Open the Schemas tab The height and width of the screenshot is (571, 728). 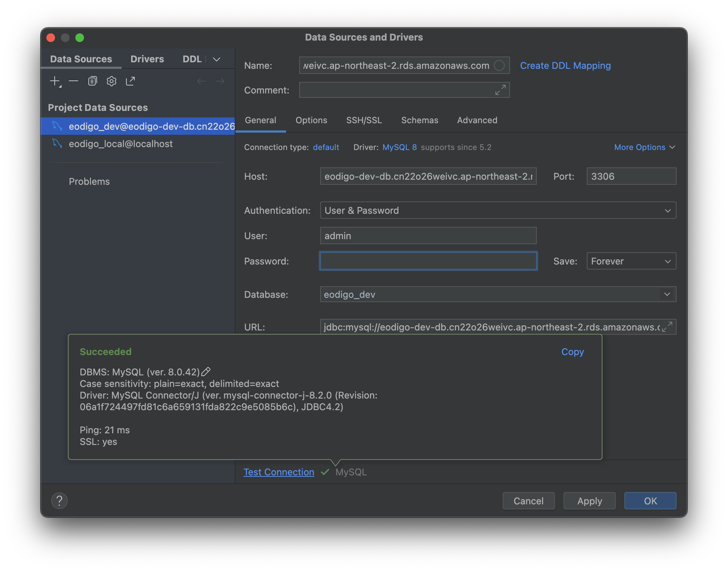(x=419, y=120)
